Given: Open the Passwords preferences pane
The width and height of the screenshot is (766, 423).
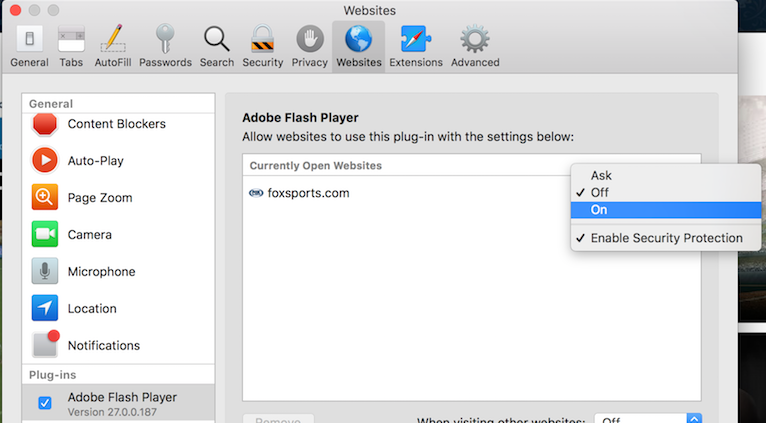Looking at the screenshot, I should (x=165, y=47).
